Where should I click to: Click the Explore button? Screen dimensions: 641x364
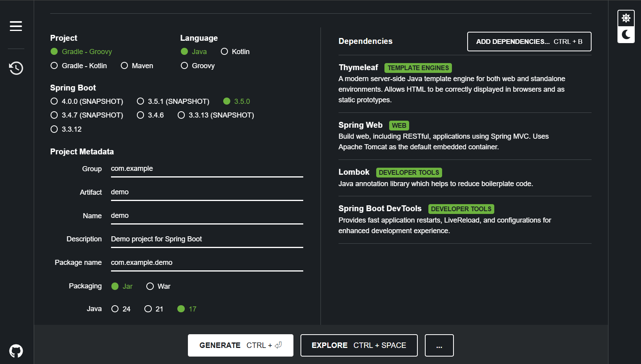click(x=359, y=346)
